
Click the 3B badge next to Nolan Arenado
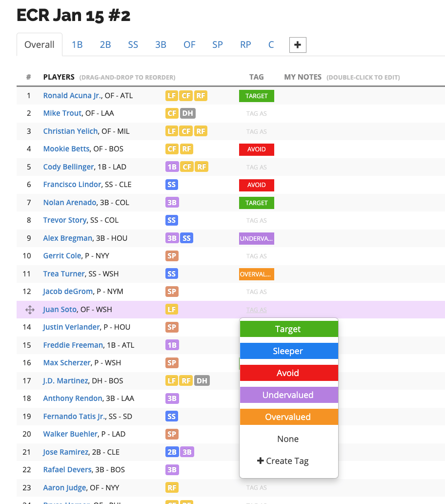[172, 202]
